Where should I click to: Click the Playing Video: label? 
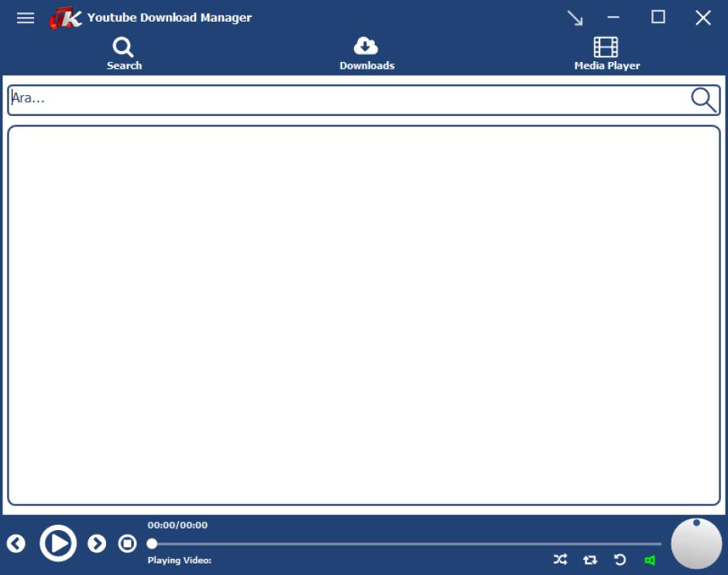coord(179,560)
